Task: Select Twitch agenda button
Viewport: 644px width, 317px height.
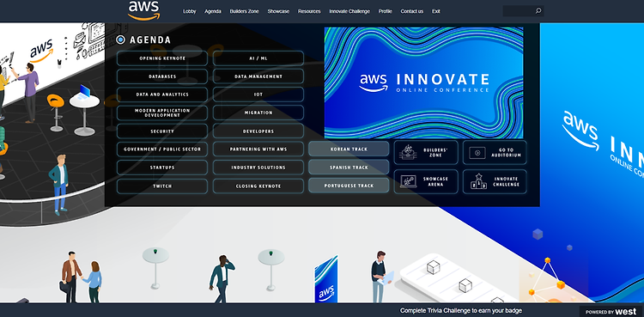Action: coord(162,186)
